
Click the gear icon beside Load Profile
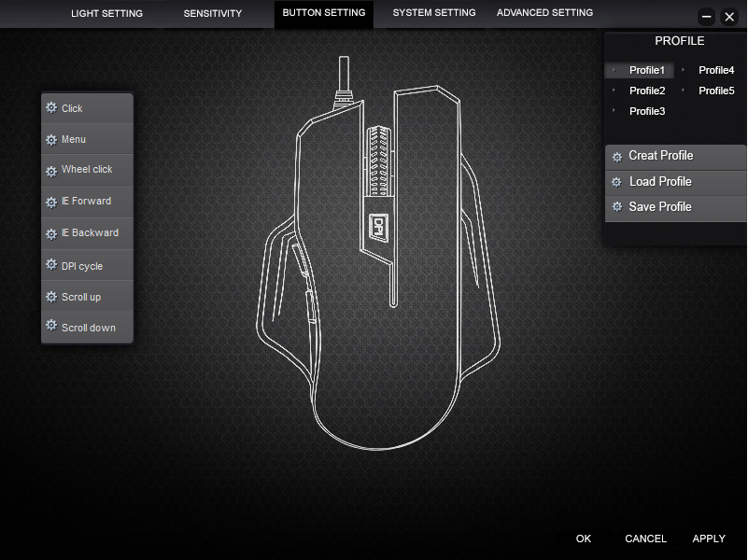616,182
